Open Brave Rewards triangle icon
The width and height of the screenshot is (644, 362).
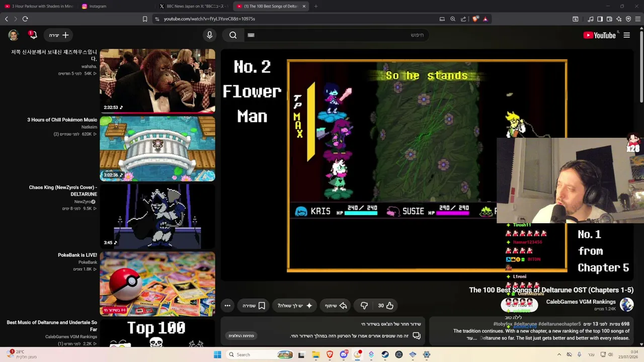point(485,19)
